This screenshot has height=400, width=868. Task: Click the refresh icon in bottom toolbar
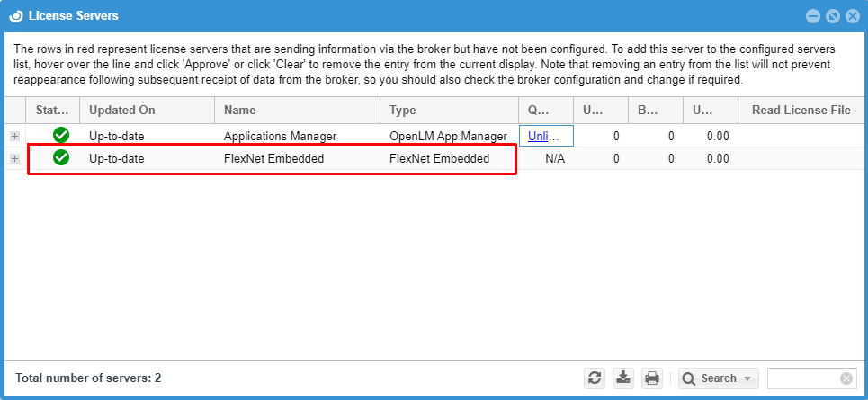click(595, 378)
